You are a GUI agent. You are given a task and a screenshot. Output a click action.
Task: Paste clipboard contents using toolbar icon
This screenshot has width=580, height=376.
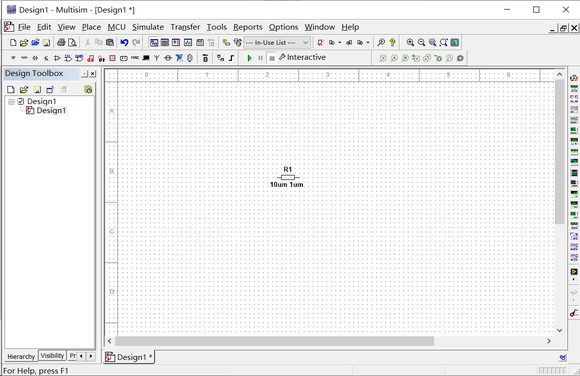point(110,43)
